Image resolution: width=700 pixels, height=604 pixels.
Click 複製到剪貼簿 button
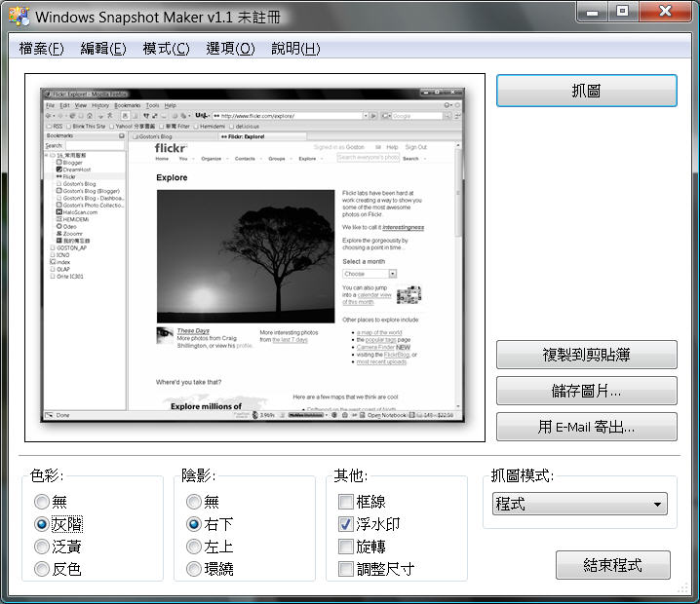point(587,355)
